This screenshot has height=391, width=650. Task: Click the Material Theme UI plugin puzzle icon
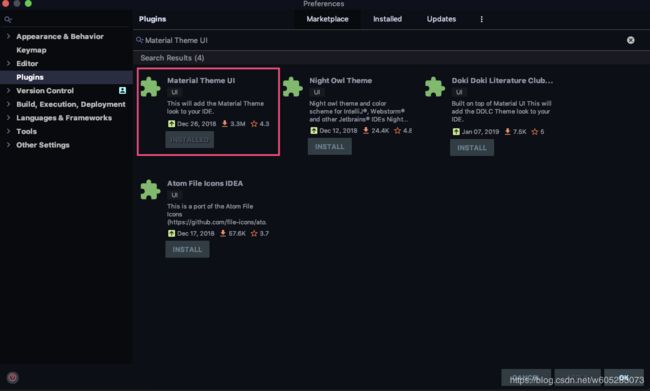point(150,87)
